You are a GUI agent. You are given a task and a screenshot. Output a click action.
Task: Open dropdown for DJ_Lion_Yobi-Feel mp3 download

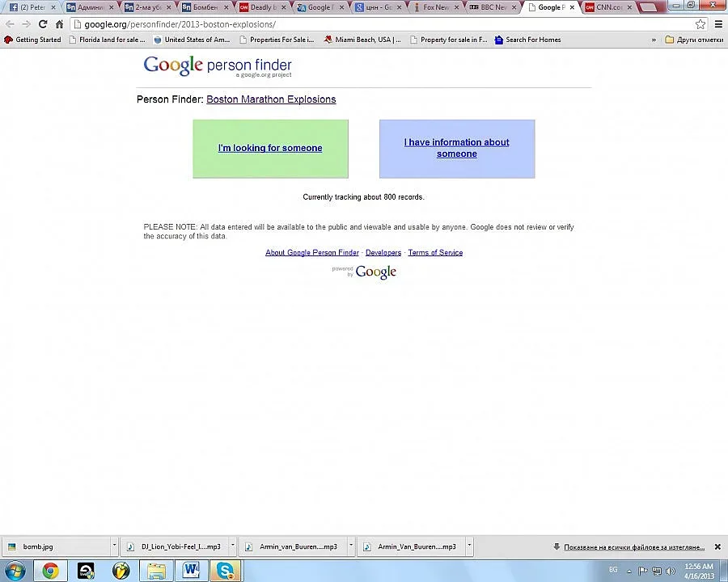click(x=233, y=546)
